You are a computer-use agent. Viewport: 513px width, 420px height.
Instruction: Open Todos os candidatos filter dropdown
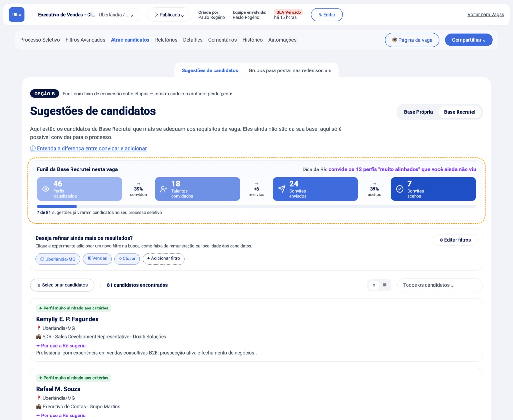tap(440, 285)
